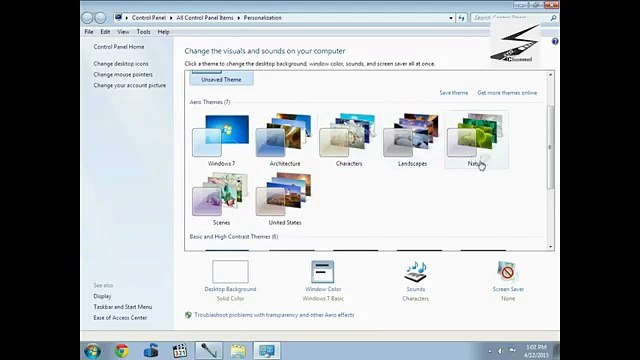Select the Windows 7 Aero theme
Screen dimensions: 640x360
221,140
